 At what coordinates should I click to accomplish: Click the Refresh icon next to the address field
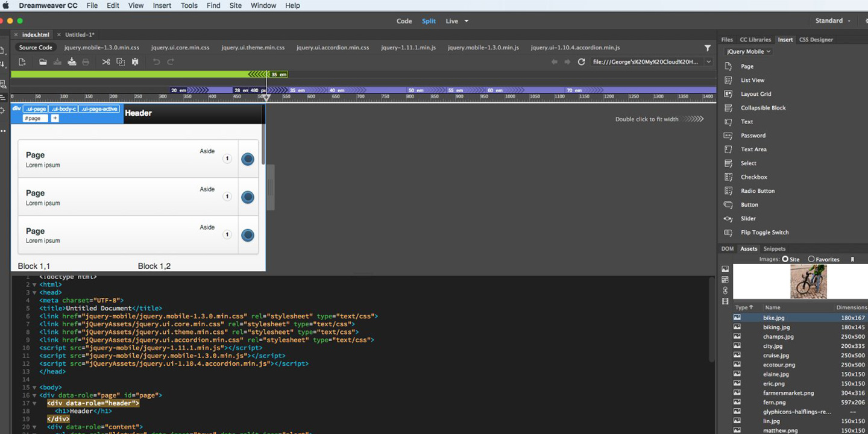pyautogui.click(x=581, y=62)
